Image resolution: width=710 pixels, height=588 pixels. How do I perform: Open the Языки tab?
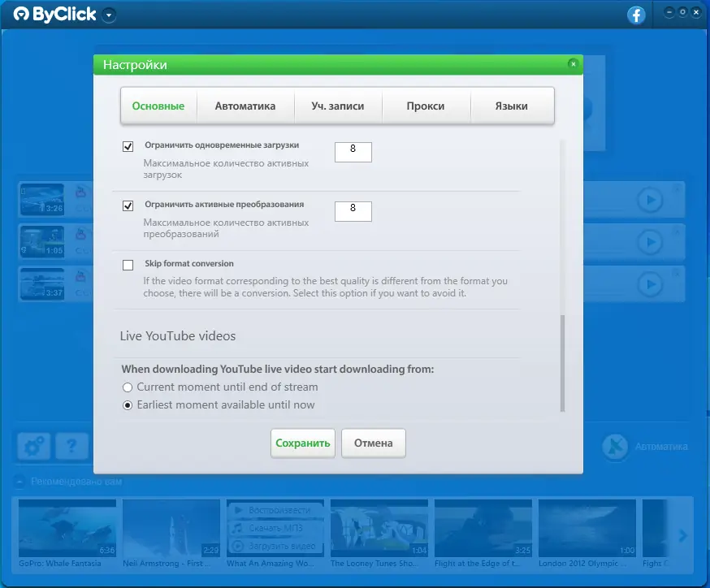point(511,106)
